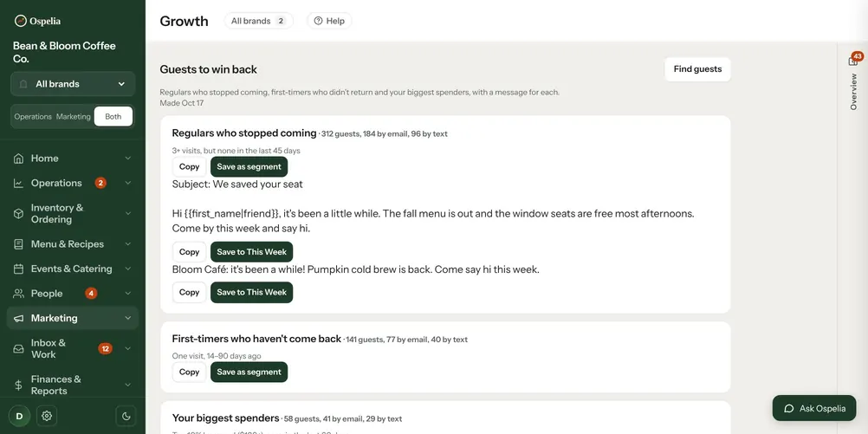Click the Marketing megaphone icon

(18, 318)
